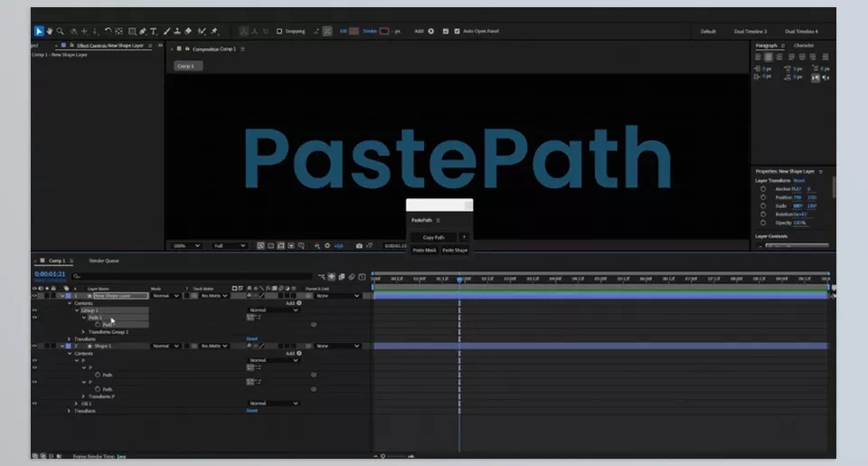This screenshot has height=466, width=868.
Task: Expand Transform: P properties
Action: 83,396
